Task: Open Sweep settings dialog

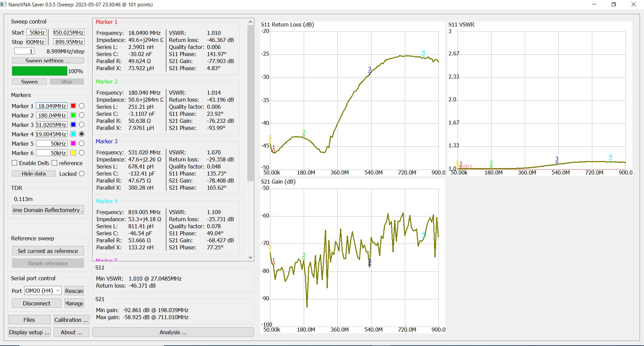Action: point(48,60)
